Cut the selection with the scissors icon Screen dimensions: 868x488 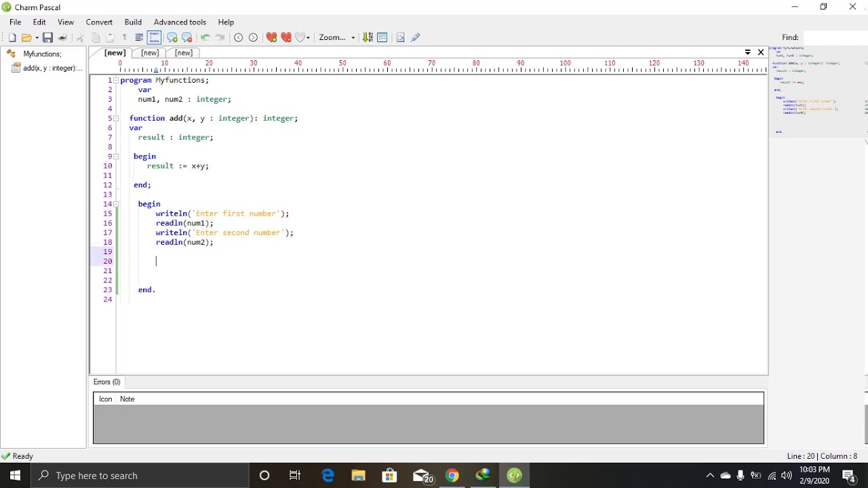81,38
